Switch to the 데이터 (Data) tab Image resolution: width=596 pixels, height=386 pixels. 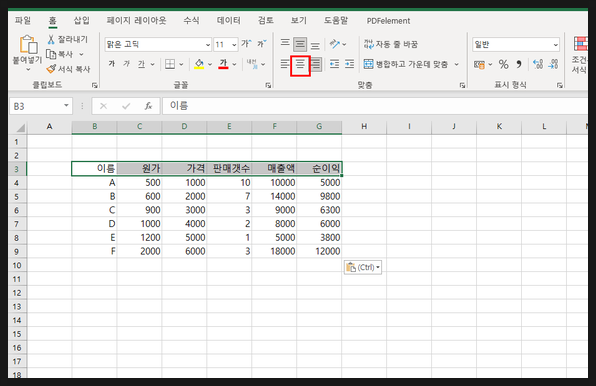[228, 20]
